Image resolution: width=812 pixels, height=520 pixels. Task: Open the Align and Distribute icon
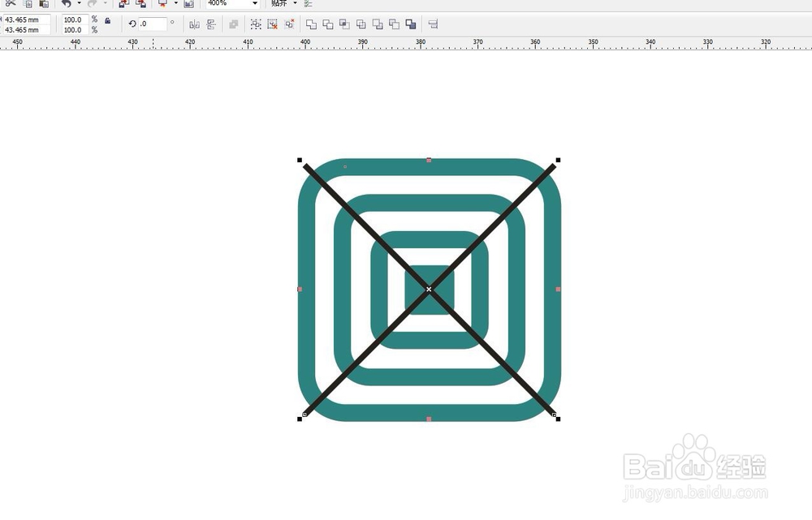pos(434,24)
